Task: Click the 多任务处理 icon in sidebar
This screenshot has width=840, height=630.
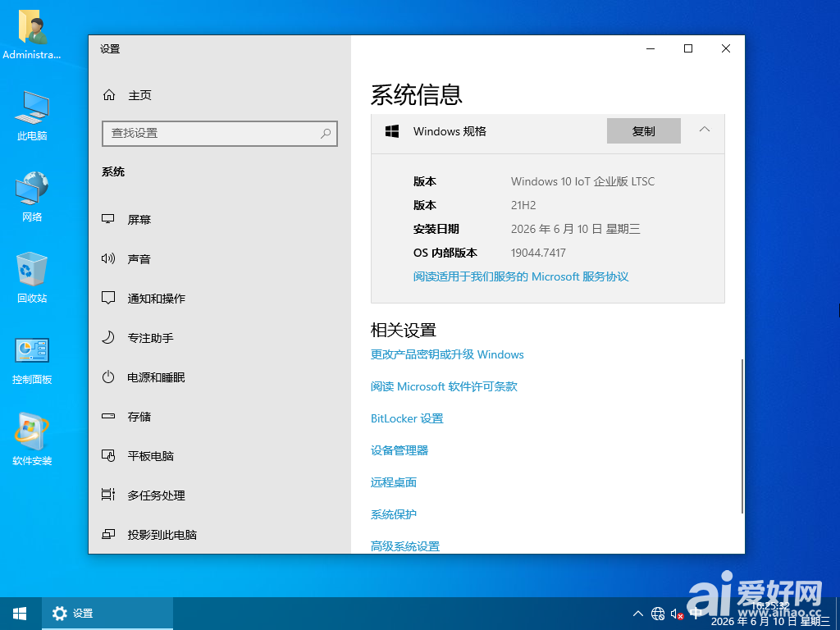Action: point(108,495)
